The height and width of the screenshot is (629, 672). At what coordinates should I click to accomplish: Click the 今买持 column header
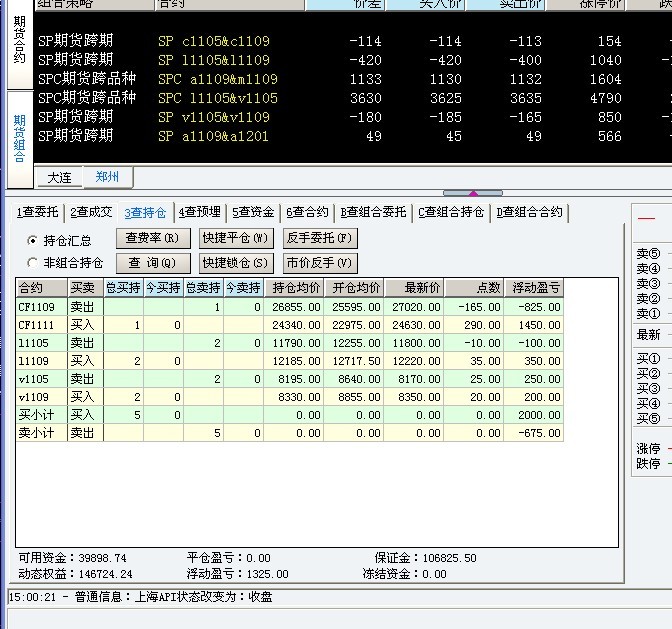(163, 288)
